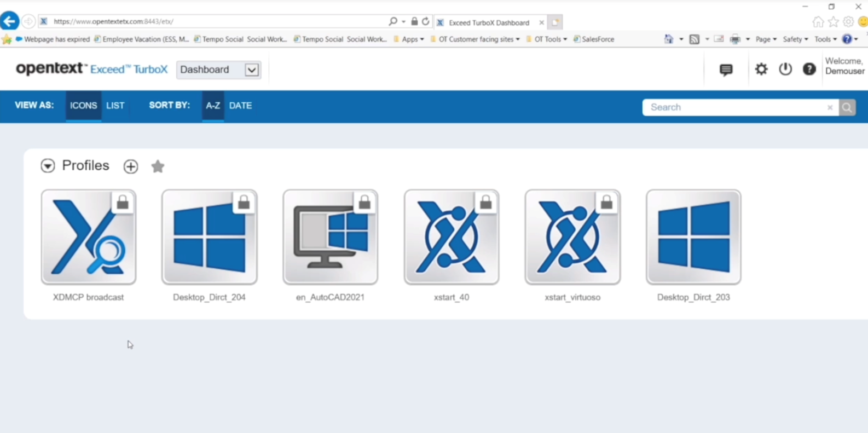Open the browser home icon
Viewport: 868px width, 433px height.
(818, 22)
